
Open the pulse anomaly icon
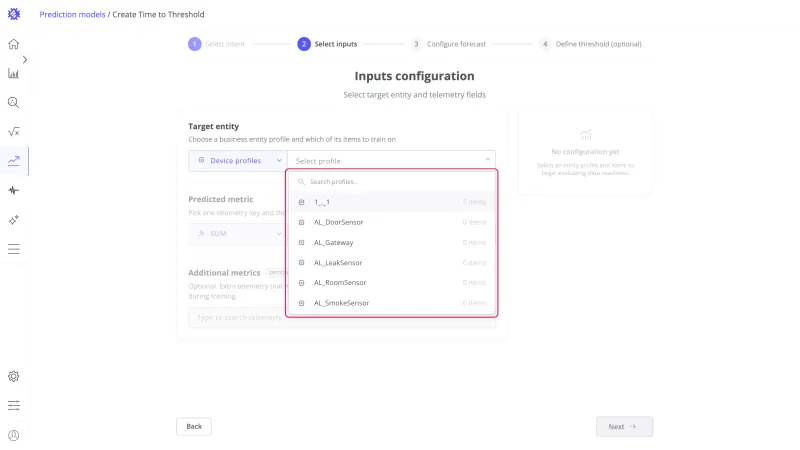tap(14, 190)
